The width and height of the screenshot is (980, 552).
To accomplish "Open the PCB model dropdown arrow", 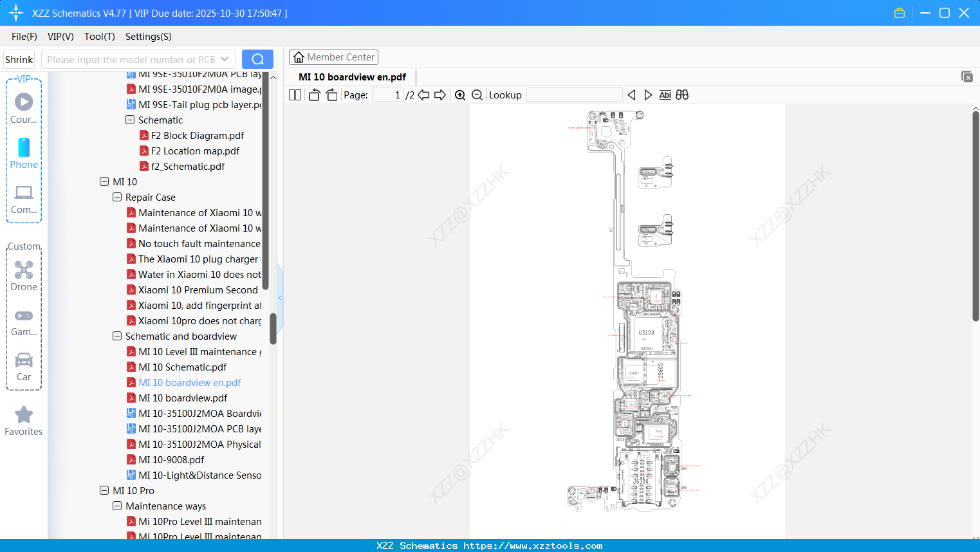I will [225, 59].
